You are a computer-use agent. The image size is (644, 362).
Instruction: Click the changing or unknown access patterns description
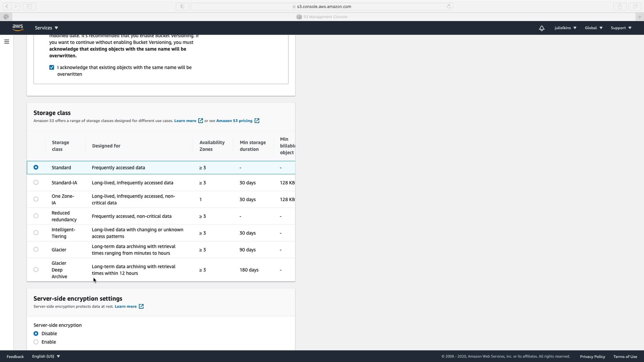click(137, 233)
